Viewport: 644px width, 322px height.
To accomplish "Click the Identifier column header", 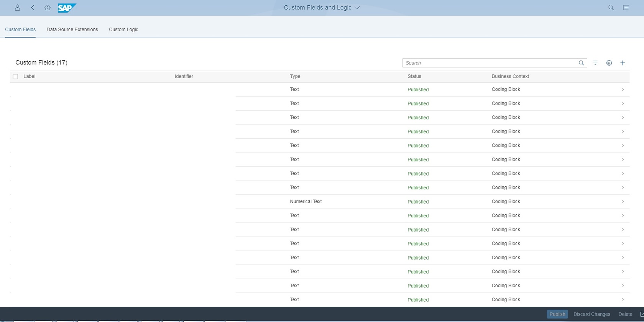I will [184, 76].
